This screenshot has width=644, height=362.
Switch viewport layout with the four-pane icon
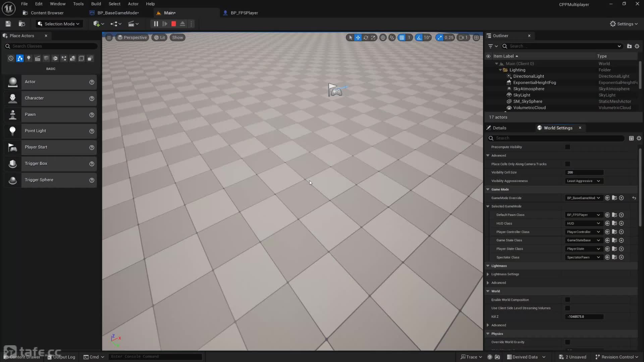(x=476, y=38)
